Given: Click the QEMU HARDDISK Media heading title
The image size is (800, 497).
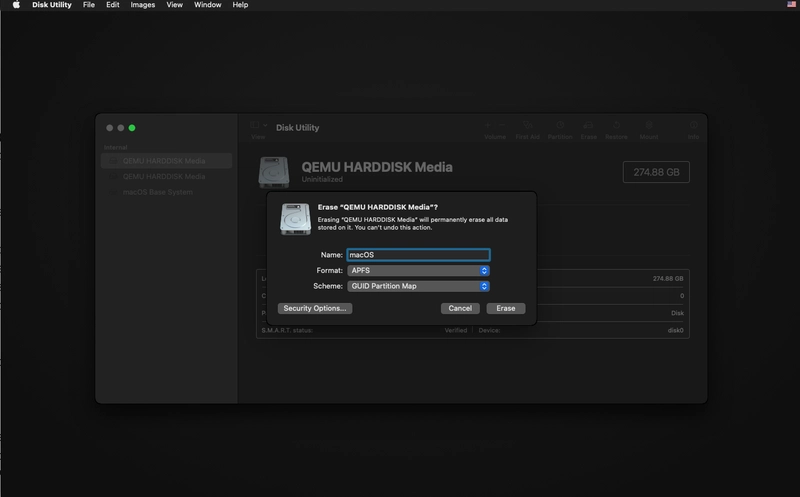Looking at the screenshot, I should tap(377, 167).
